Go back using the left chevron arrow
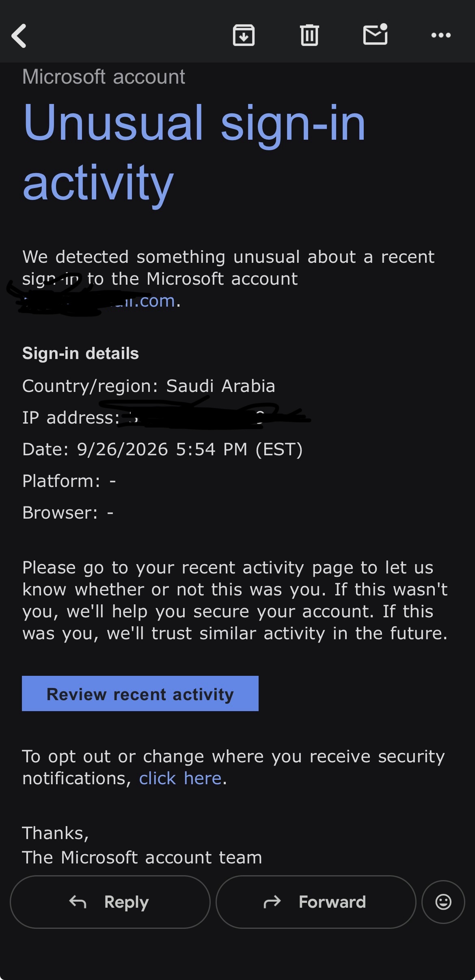475x980 pixels. [x=19, y=36]
